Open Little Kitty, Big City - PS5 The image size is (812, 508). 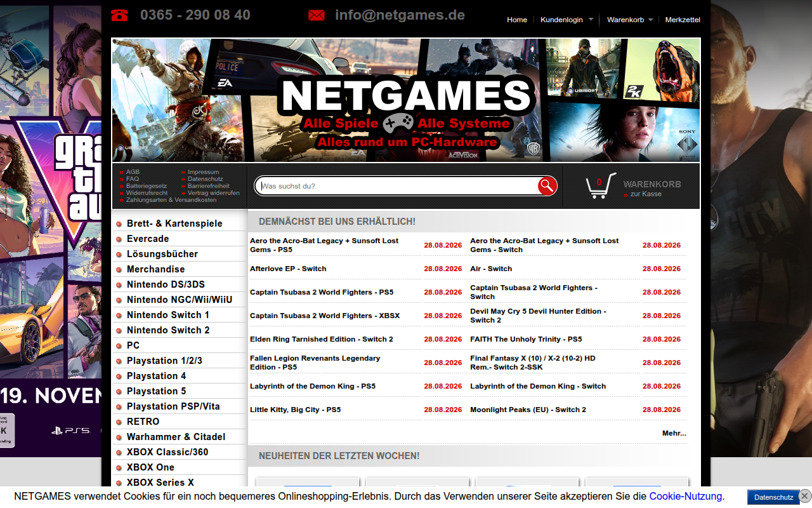pyautogui.click(x=296, y=410)
